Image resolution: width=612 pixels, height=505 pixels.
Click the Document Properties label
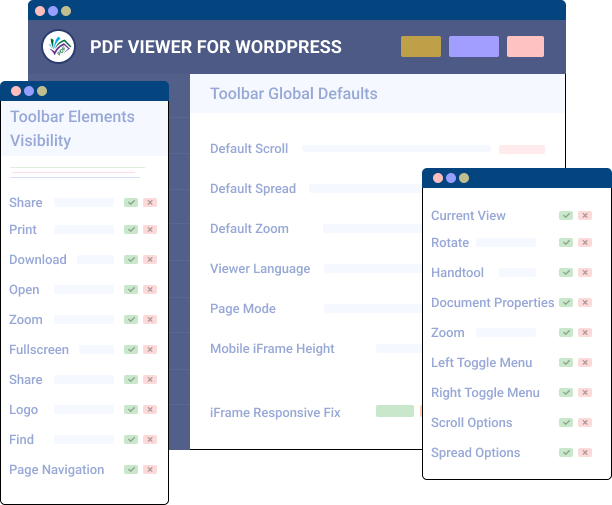(x=493, y=303)
